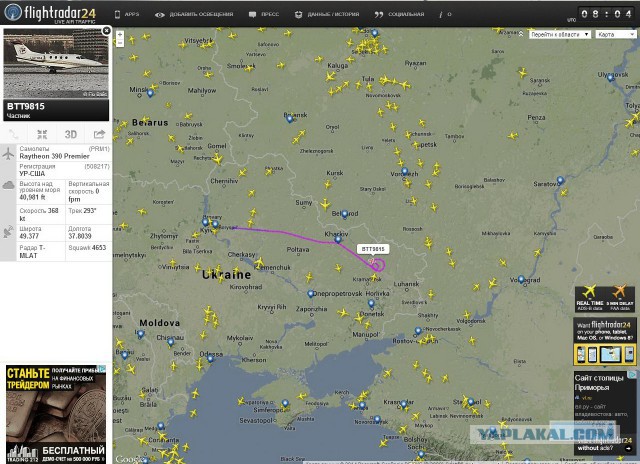
Task: Click the Odessa airport pin
Action: click(210, 359)
